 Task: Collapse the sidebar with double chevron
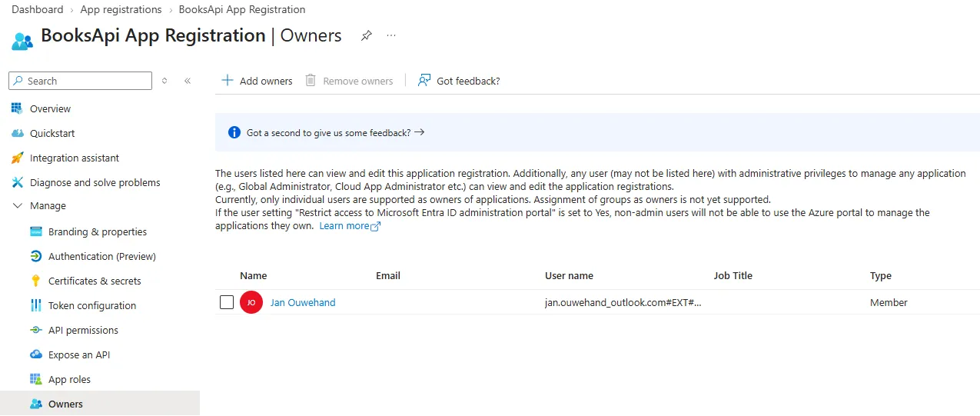point(188,81)
